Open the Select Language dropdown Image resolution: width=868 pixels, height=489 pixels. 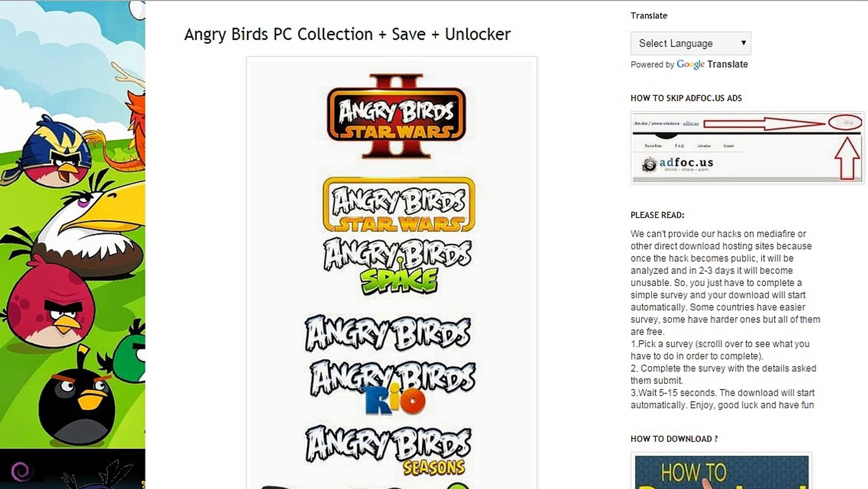pos(691,43)
